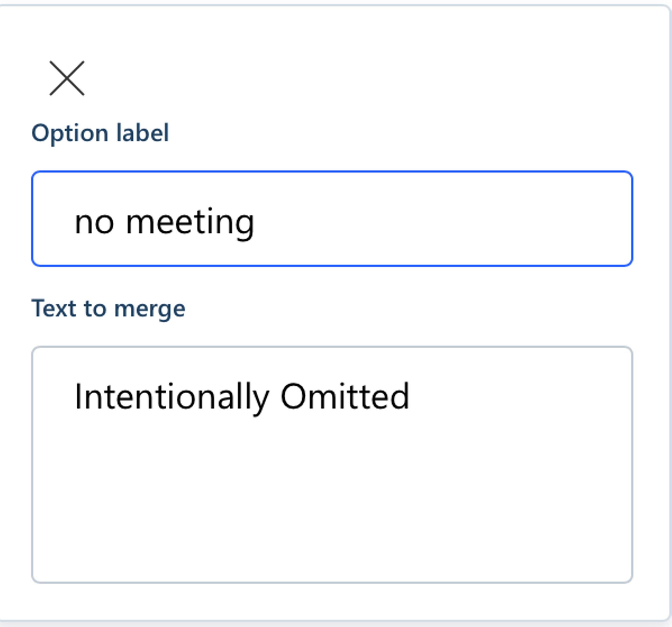Click the X icon above Option label
This screenshot has height=627, width=672.
[67, 78]
